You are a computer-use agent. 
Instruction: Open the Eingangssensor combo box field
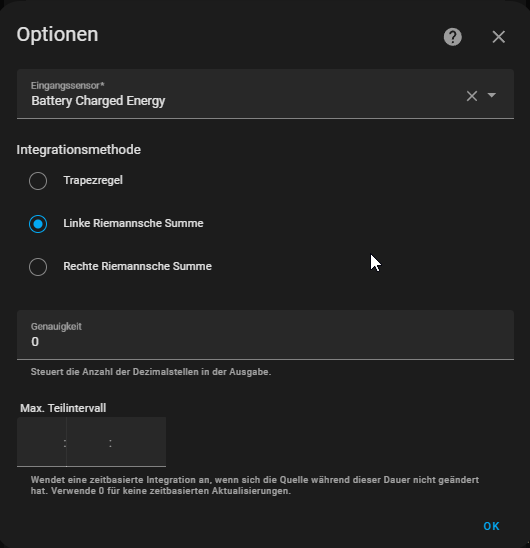(x=265, y=94)
